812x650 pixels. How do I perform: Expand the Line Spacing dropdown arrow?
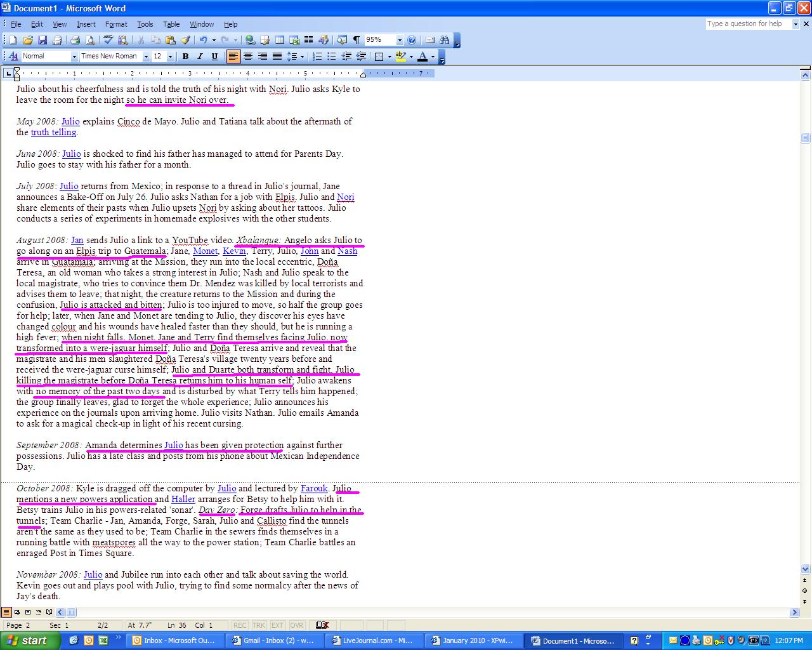(302, 56)
